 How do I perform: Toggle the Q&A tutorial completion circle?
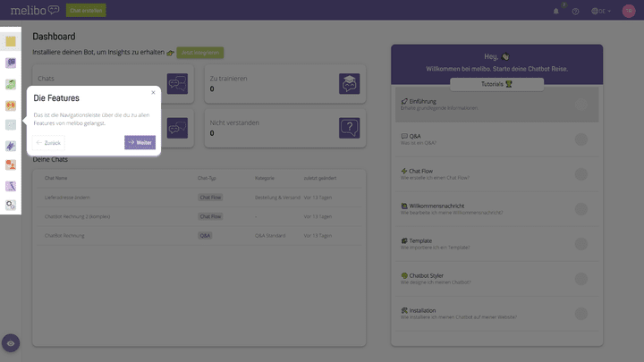click(x=581, y=139)
